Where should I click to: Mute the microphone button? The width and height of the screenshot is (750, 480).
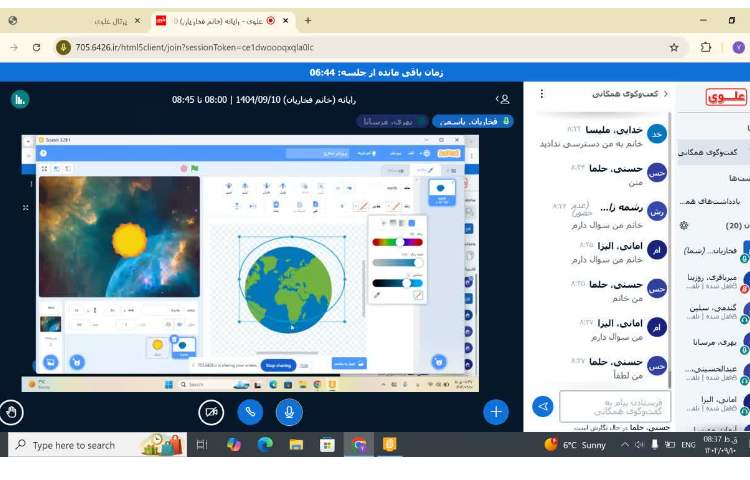click(x=289, y=412)
